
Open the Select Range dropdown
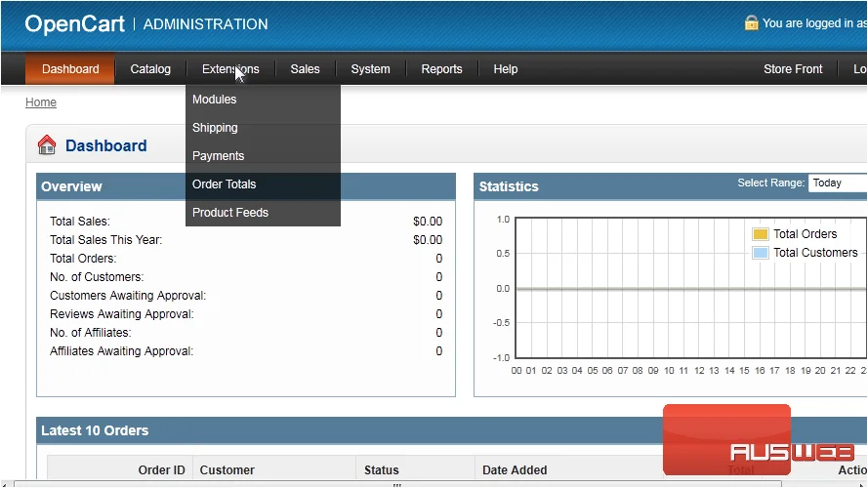[838, 183]
